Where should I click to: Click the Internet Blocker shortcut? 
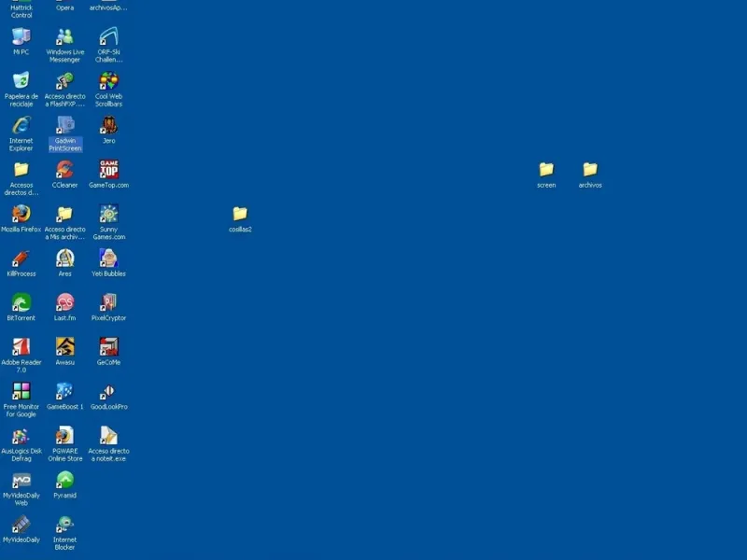[64, 524]
